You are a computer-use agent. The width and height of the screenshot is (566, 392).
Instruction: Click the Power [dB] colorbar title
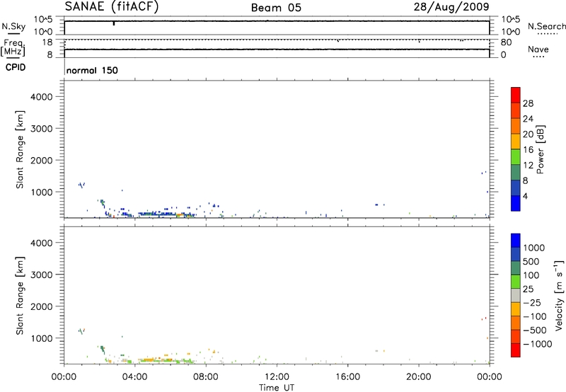[540, 149]
